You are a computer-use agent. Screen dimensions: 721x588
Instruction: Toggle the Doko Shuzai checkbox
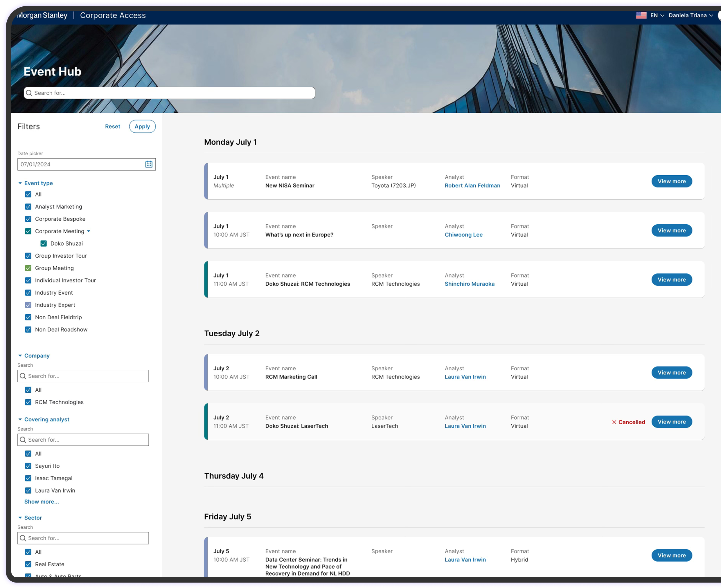[44, 244]
